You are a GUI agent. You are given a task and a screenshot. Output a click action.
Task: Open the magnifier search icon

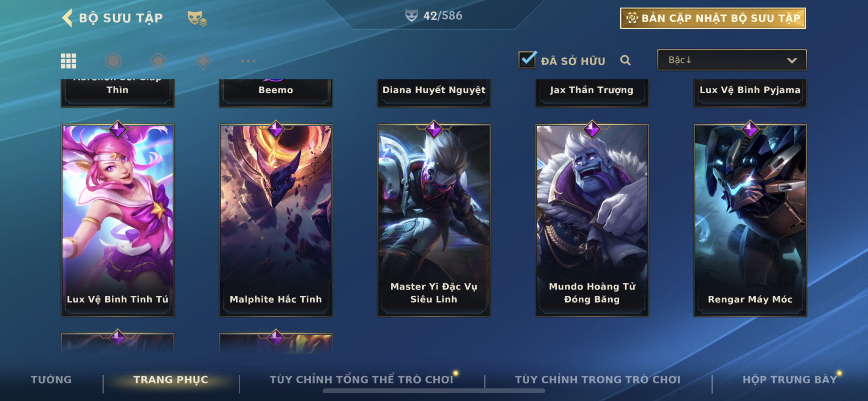625,60
